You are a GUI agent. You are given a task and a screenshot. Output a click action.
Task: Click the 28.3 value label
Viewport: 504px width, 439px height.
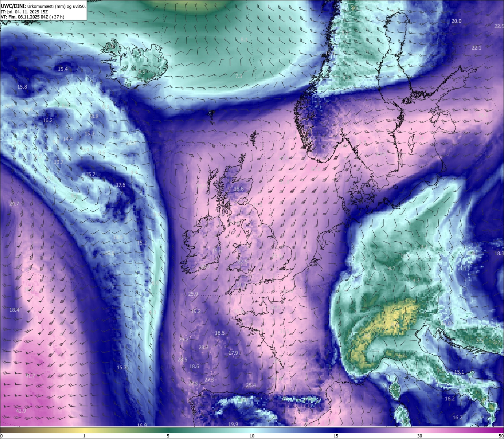click(204, 348)
